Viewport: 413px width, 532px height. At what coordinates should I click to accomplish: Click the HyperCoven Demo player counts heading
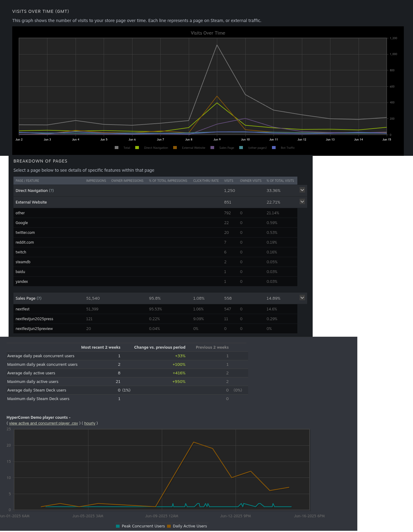point(39,418)
